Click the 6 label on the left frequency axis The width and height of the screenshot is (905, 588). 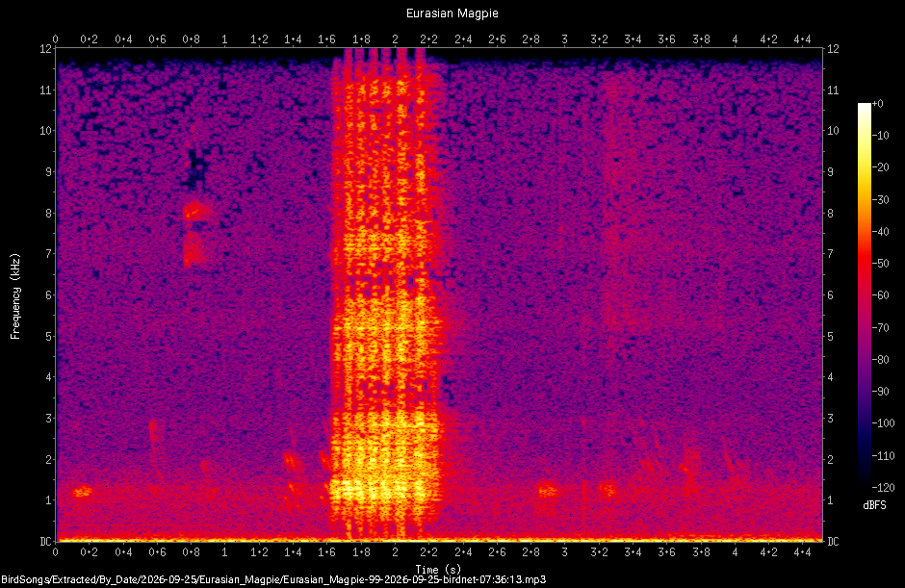pos(48,294)
